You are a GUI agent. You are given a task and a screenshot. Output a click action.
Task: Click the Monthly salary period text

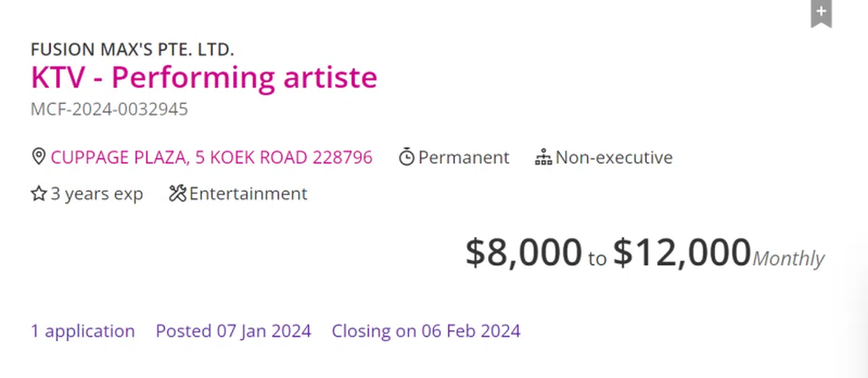[788, 258]
